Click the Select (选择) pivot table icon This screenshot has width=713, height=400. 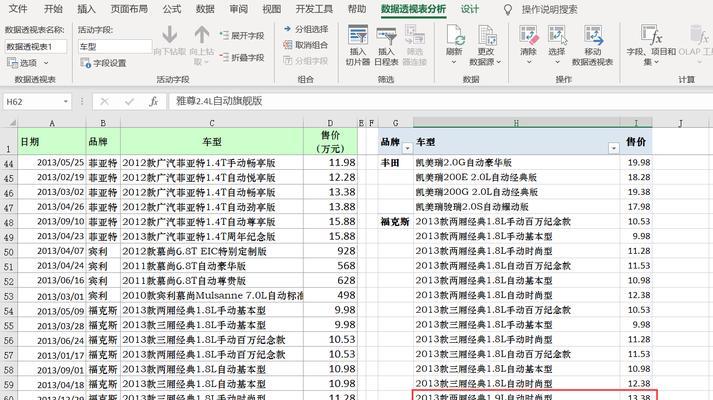(x=557, y=35)
